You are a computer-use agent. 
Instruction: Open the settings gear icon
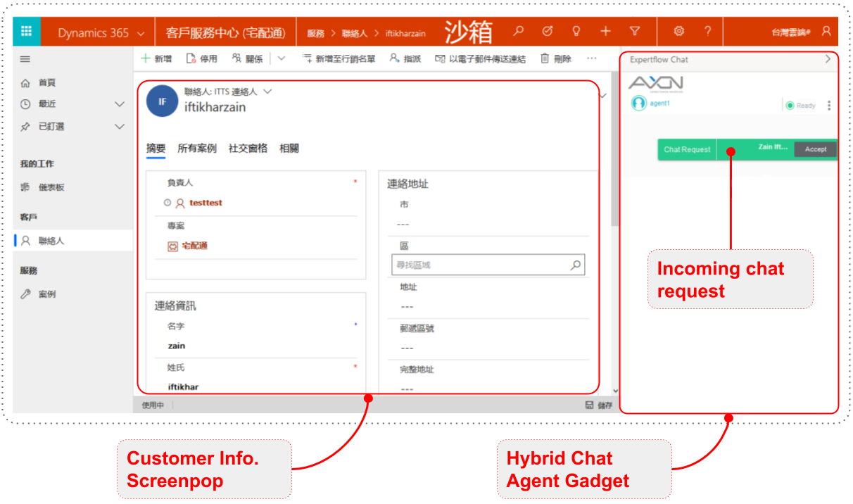678,32
